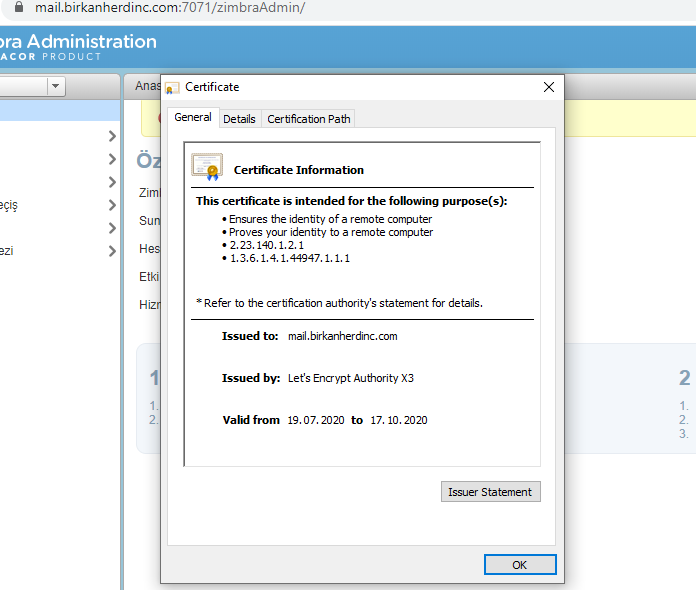Switch to the General tab

click(193, 117)
